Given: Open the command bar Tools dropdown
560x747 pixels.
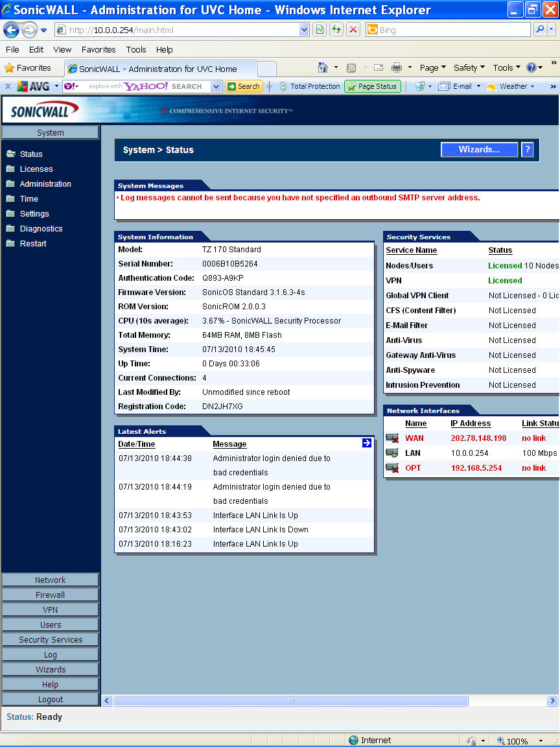Looking at the screenshot, I should (507, 67).
